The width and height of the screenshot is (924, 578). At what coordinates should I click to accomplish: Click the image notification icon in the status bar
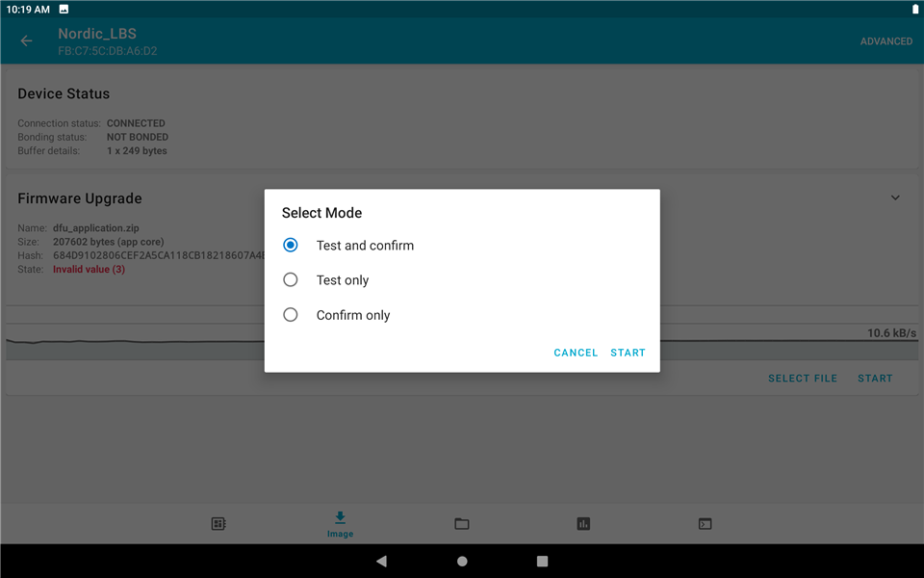64,9
